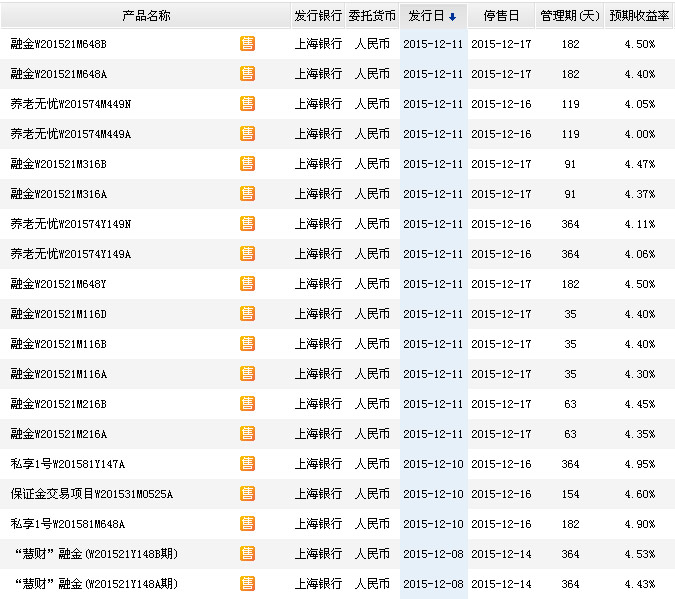Sort by 预期收益率 column header

639,16
